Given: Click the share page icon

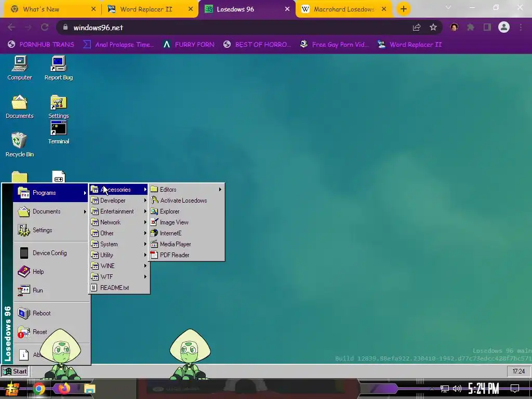Looking at the screenshot, I should click(417, 28).
